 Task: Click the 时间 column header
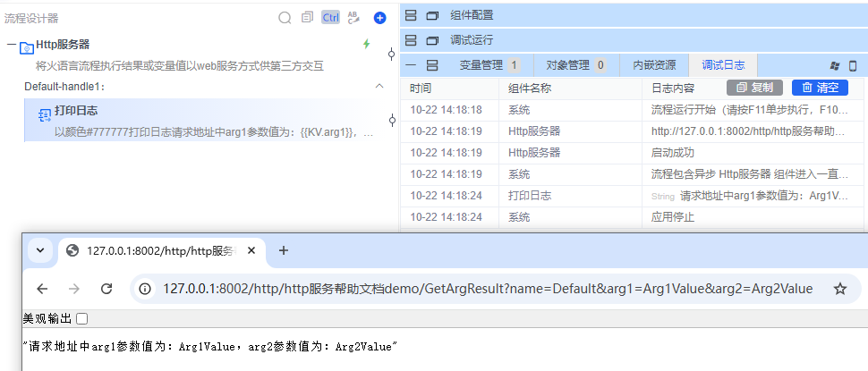(421, 89)
